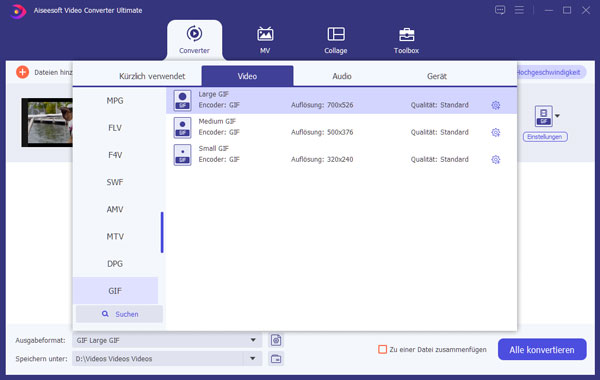
Task: Open the Converter module
Action: point(194,40)
